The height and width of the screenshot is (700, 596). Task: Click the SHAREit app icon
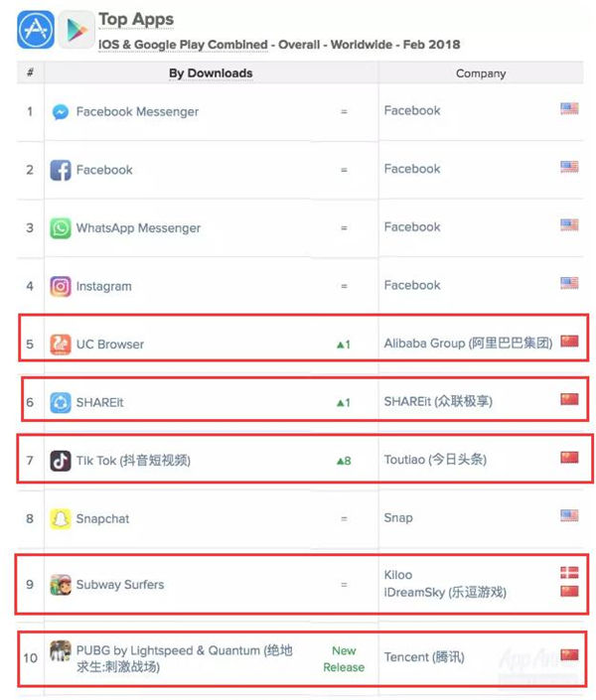click(61, 402)
